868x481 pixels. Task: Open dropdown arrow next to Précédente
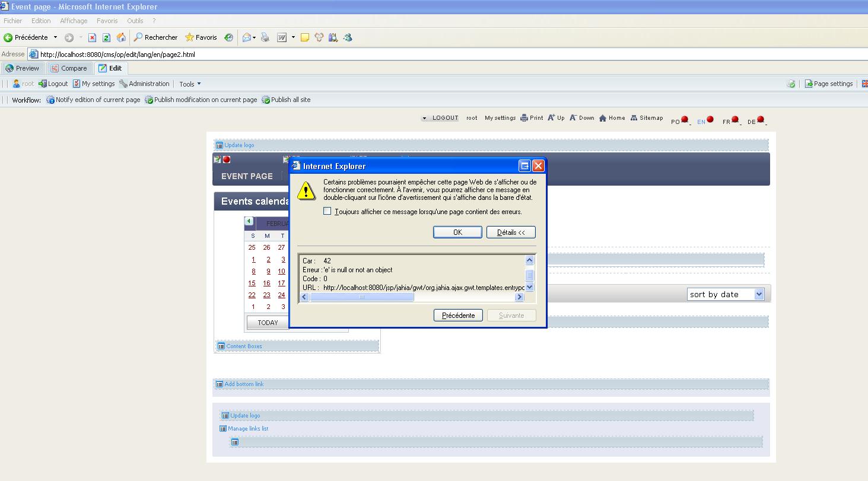(55, 37)
